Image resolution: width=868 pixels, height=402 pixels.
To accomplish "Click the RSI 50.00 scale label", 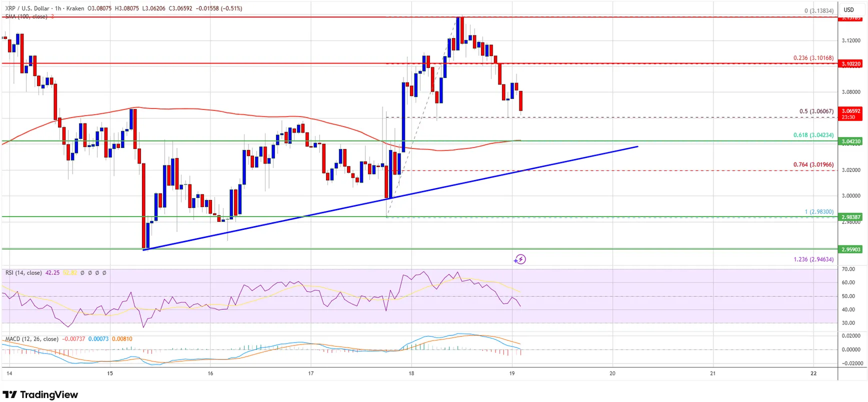I will 848,296.
